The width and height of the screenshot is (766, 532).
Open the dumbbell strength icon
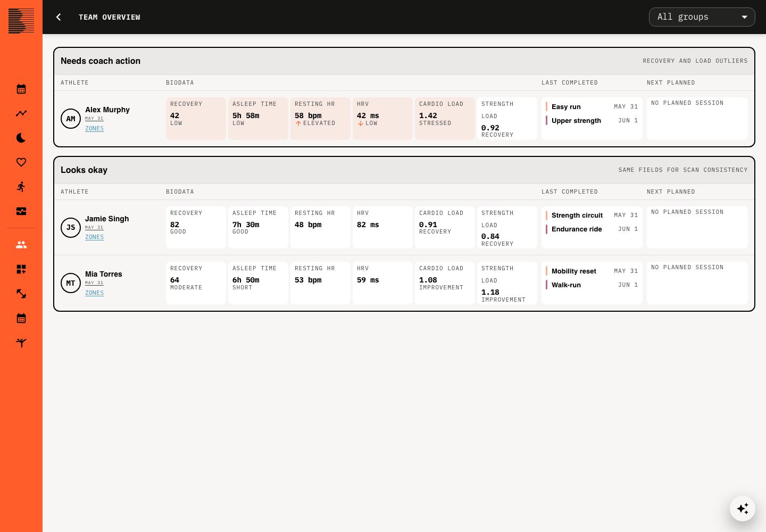tap(21, 294)
